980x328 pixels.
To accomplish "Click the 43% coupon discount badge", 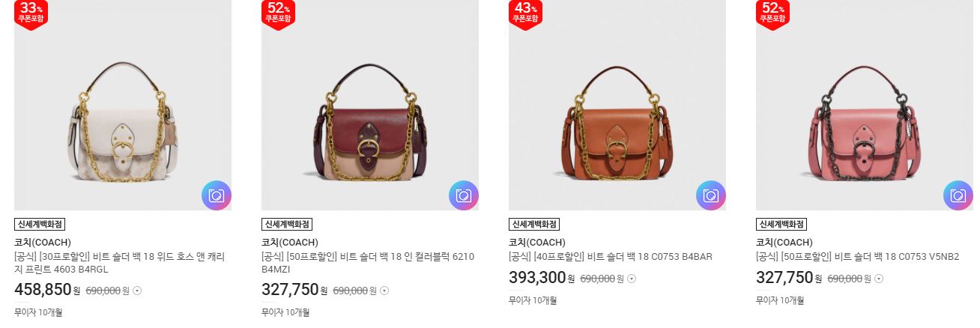I will coord(525,13).
